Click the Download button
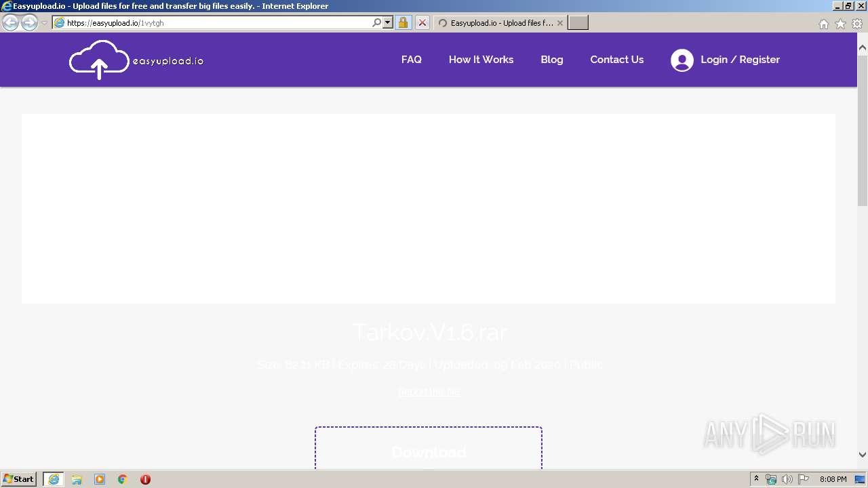 point(429,449)
